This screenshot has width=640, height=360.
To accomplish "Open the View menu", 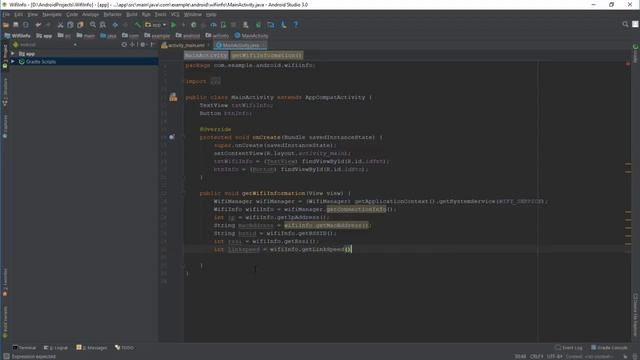I will (33, 14).
